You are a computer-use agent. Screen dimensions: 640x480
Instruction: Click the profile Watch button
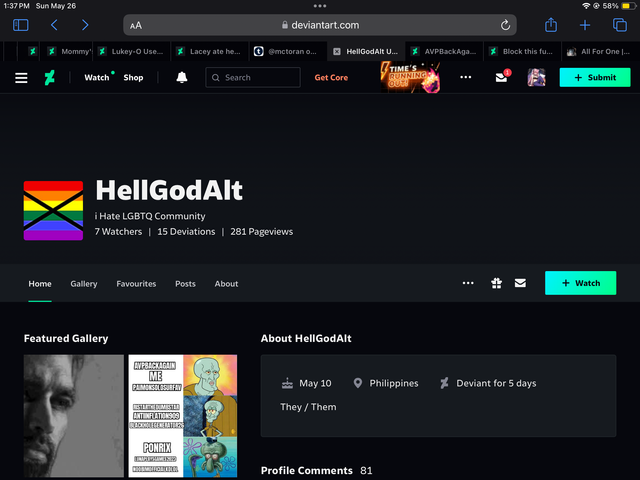[x=580, y=283]
